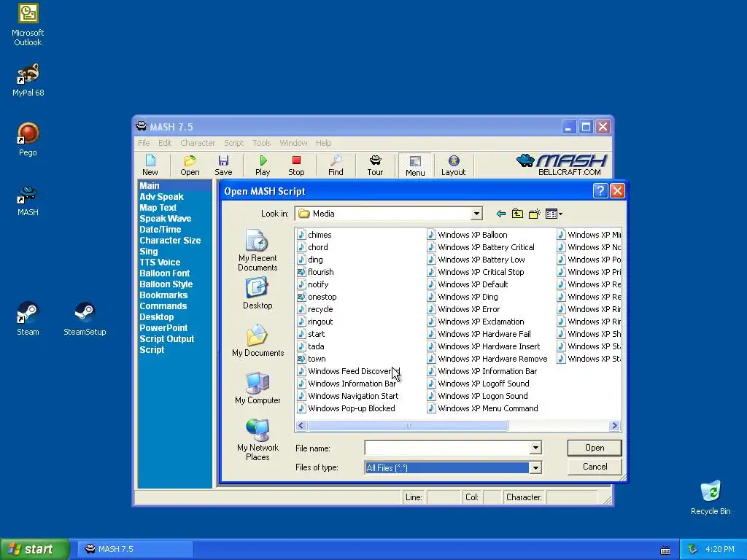Open the Edit menu in MASH

pos(165,143)
